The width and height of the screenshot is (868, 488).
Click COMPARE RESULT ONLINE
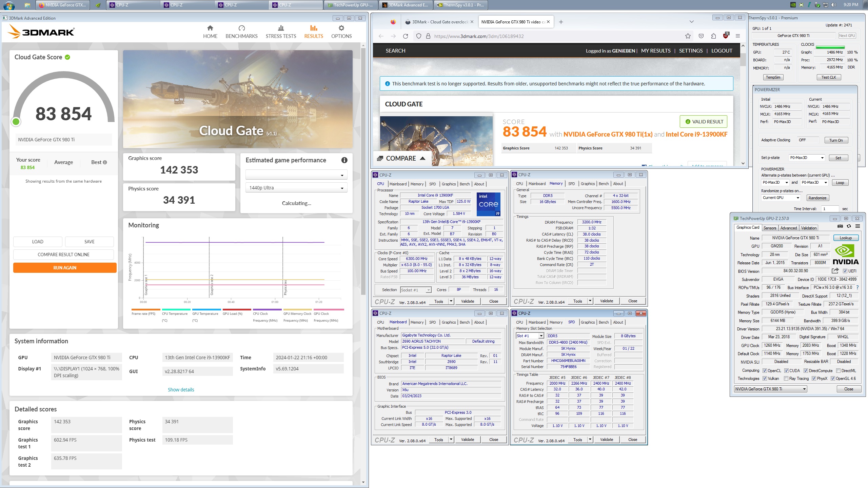pos(63,255)
